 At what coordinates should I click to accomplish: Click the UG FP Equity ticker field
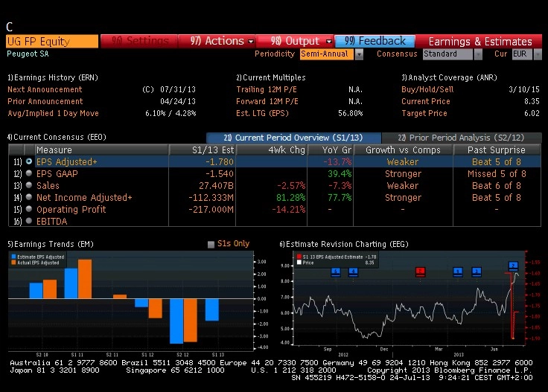(x=52, y=41)
